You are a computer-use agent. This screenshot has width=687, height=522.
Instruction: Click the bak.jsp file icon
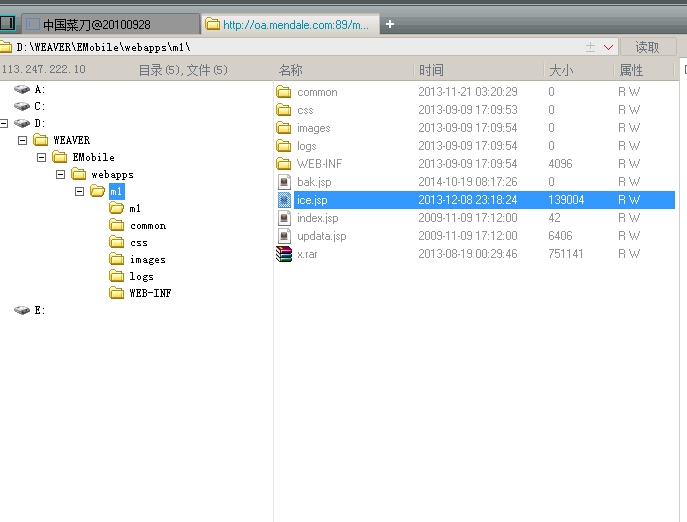pyautogui.click(x=284, y=182)
